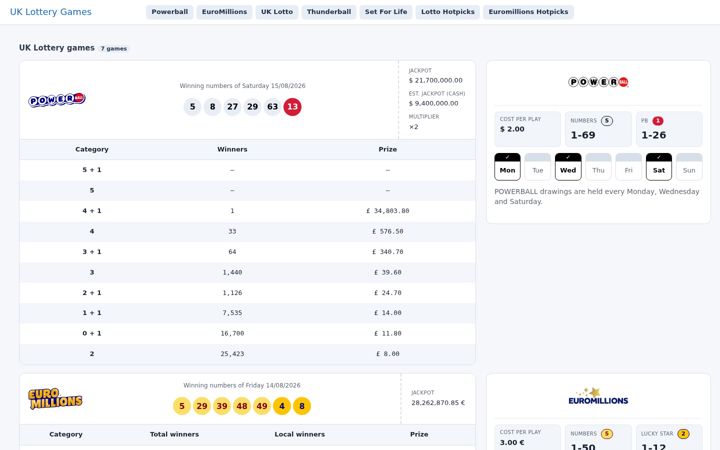Click EuroMillions lucky star number 4
This screenshot has height=450, width=720.
pyautogui.click(x=282, y=406)
